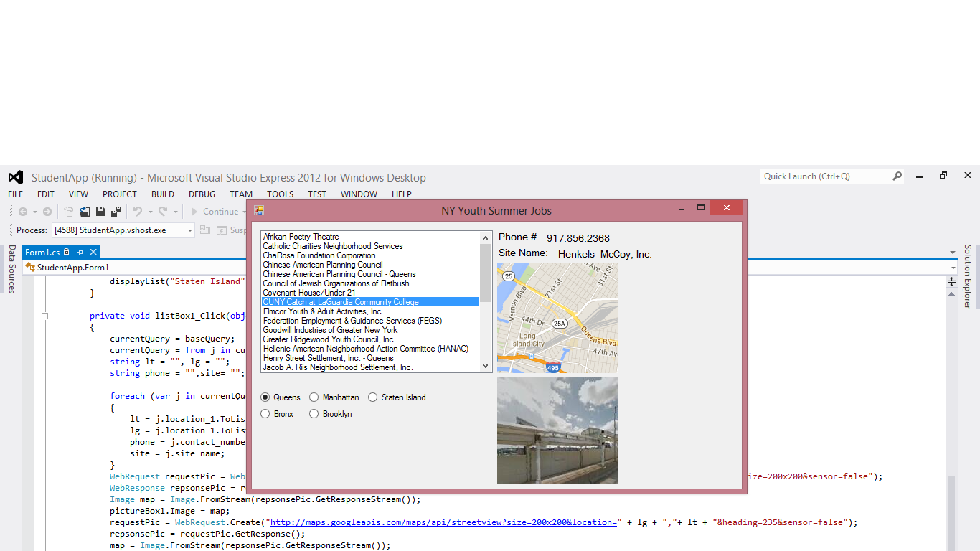Save the file with single floppy icon

coord(100,212)
